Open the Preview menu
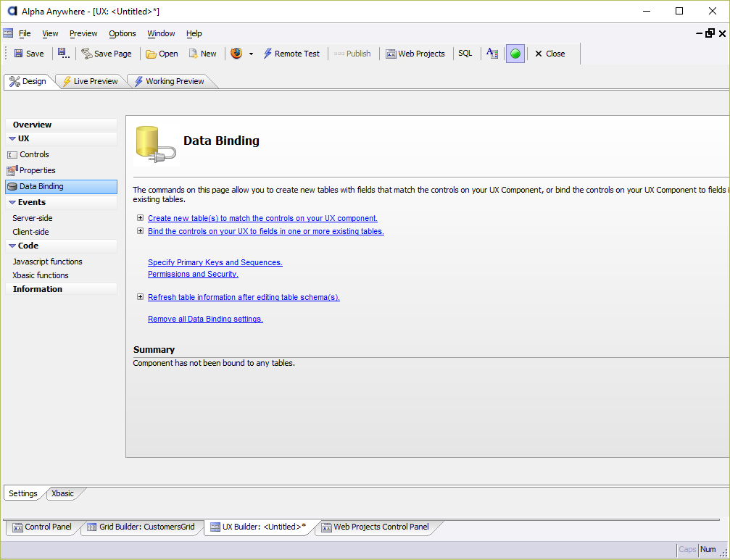This screenshot has height=560, width=730. [83, 33]
